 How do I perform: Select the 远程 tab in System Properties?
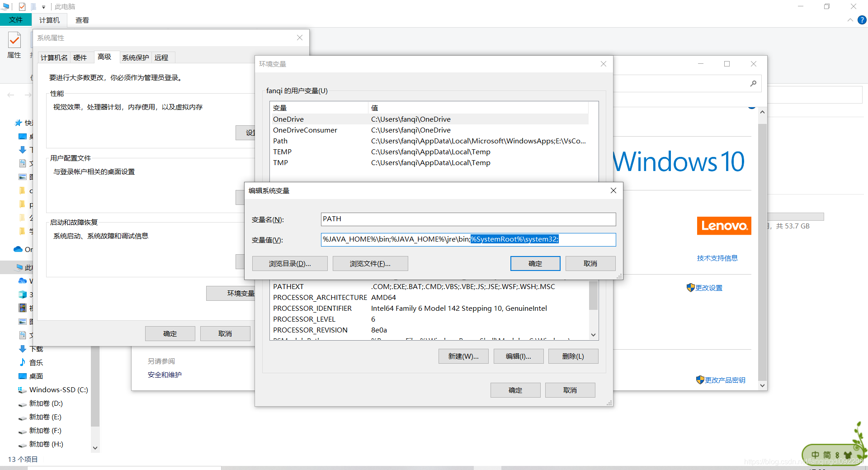pyautogui.click(x=161, y=57)
